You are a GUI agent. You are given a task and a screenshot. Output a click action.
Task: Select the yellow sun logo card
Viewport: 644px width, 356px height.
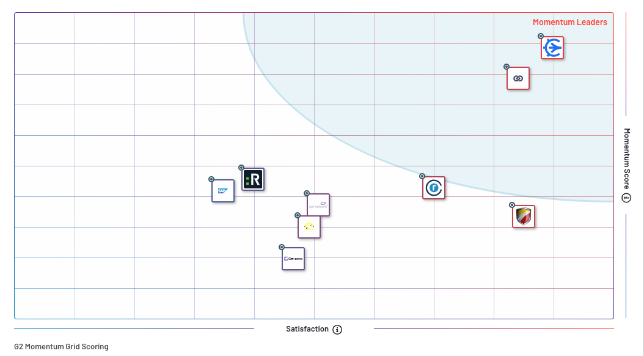[x=309, y=227]
